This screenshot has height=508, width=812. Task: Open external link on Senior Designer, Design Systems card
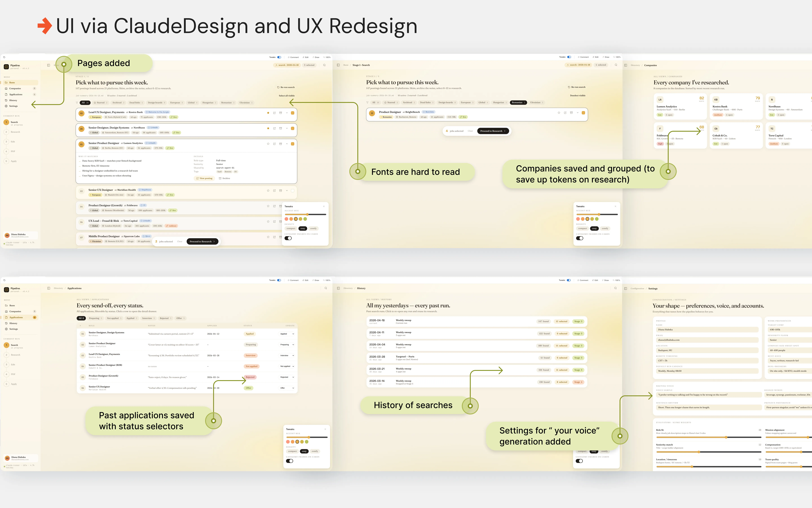[x=274, y=128]
